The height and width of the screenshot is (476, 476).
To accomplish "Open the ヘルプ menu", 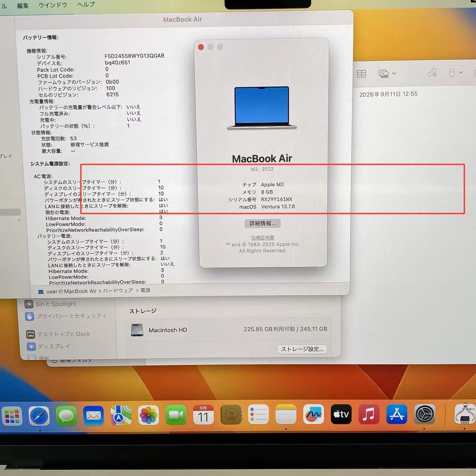I will (x=86, y=4).
